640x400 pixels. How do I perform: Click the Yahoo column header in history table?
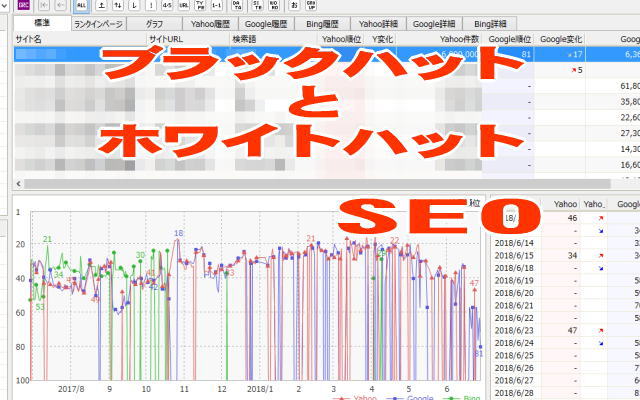tap(560, 204)
